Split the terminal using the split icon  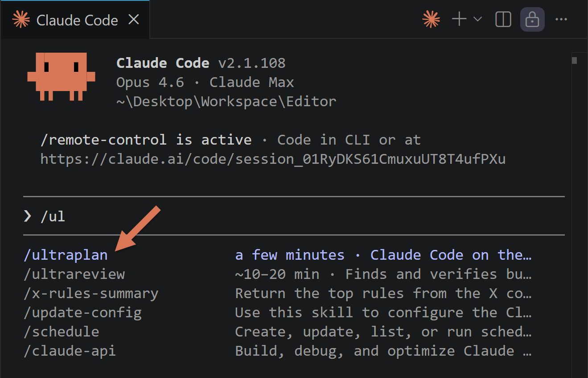click(x=503, y=19)
